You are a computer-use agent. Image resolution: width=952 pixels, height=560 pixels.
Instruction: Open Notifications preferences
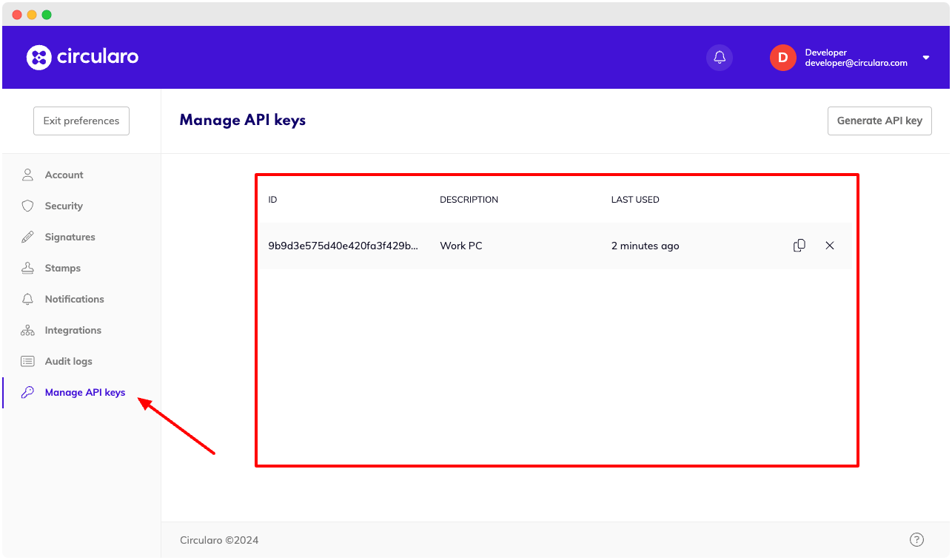[x=73, y=299]
